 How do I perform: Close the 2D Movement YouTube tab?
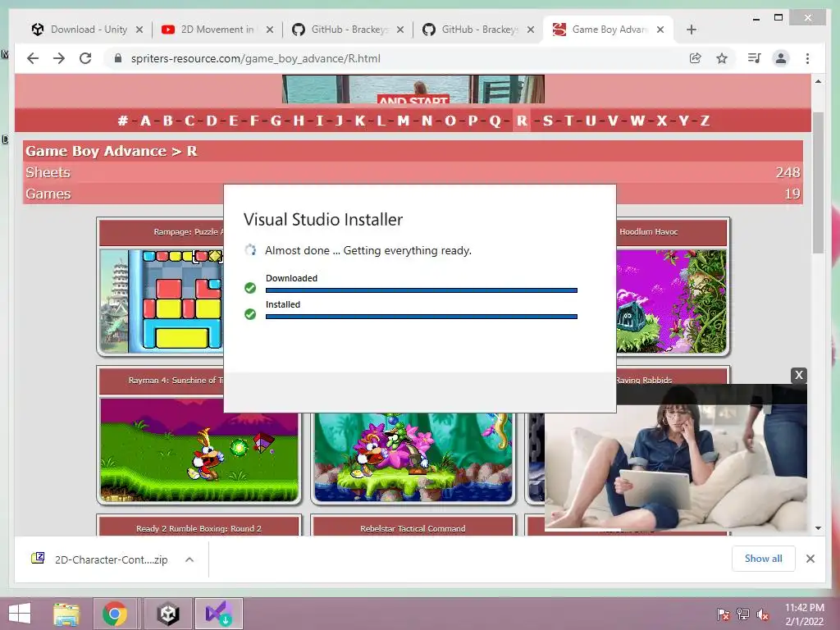270,30
